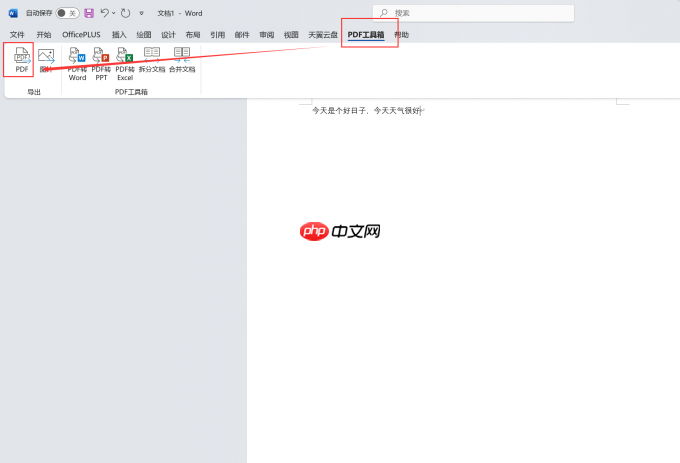
Task: Switch to the 天翼云盘 tab
Action: pyautogui.click(x=323, y=35)
